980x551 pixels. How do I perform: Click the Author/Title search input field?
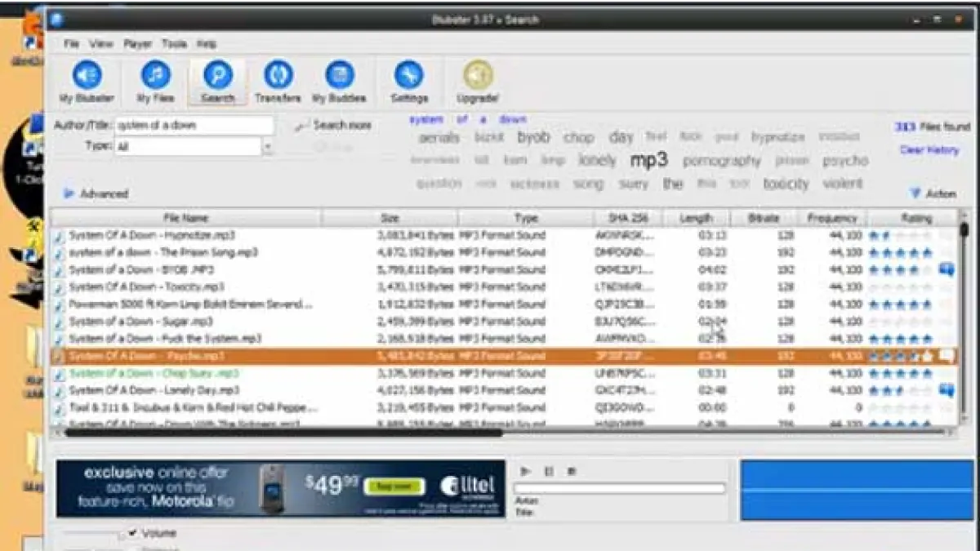pos(194,126)
